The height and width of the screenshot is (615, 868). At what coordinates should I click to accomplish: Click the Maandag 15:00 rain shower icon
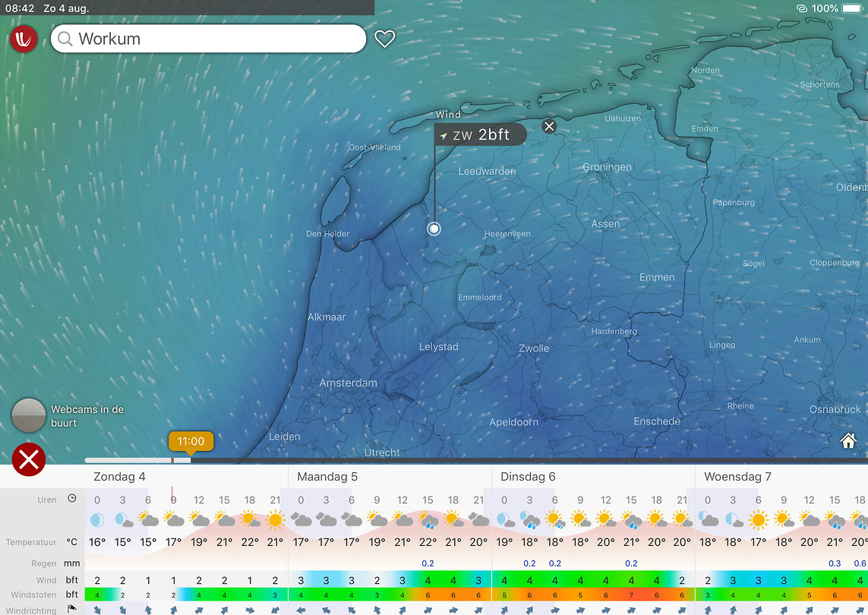pyautogui.click(x=428, y=520)
